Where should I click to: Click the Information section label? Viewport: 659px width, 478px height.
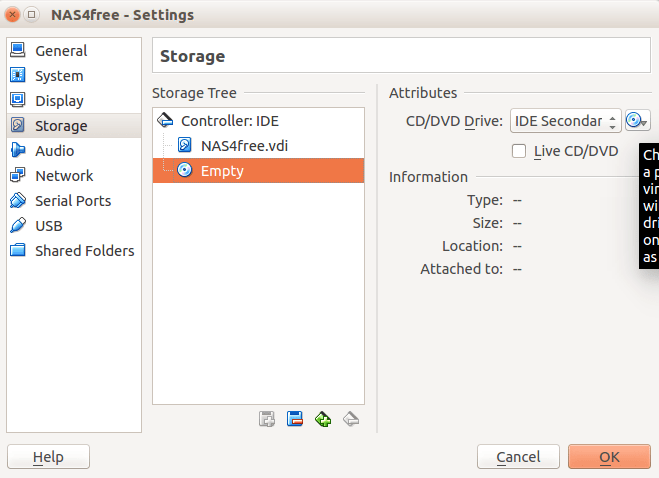coord(428,177)
